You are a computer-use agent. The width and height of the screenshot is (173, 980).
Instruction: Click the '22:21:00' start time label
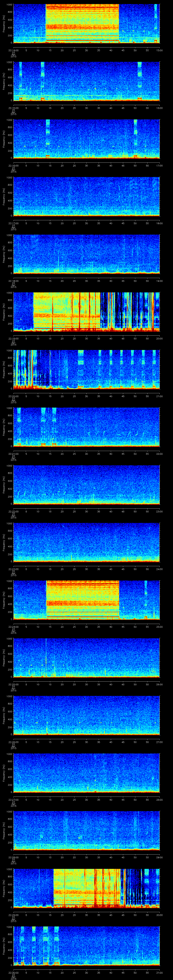13,454
